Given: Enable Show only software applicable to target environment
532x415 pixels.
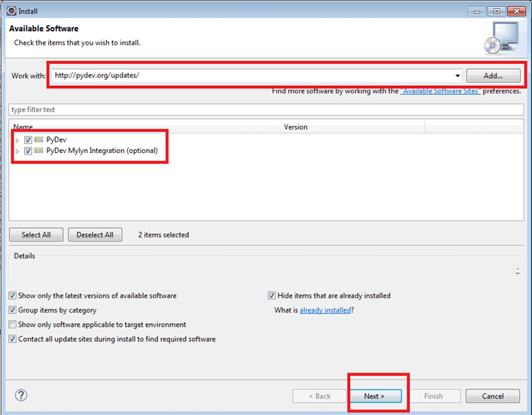Looking at the screenshot, I should [x=13, y=325].
